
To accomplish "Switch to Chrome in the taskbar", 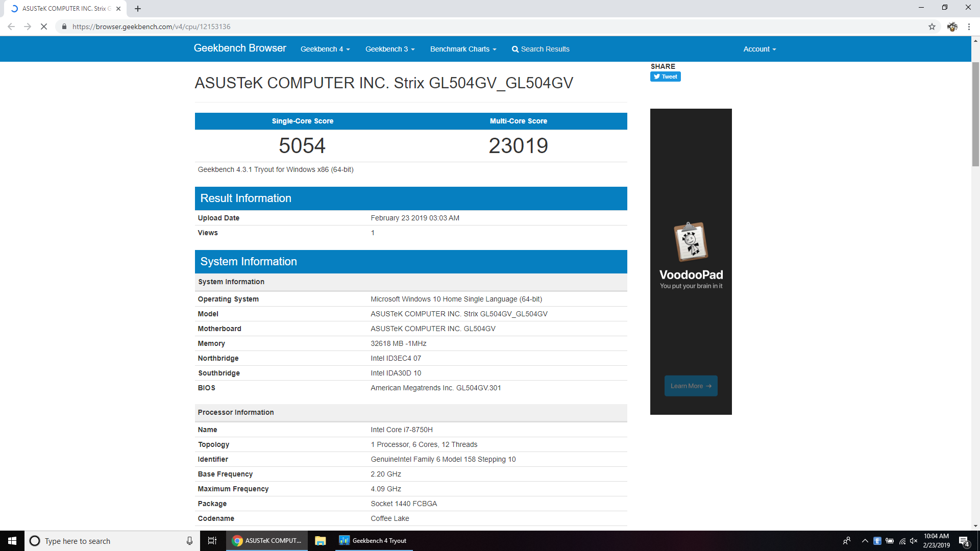I will pos(267,541).
